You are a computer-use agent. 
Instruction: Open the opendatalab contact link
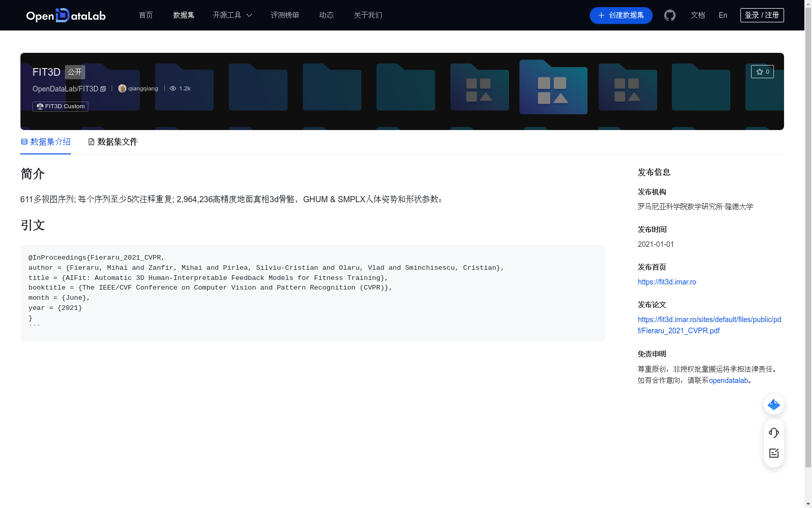pos(728,380)
